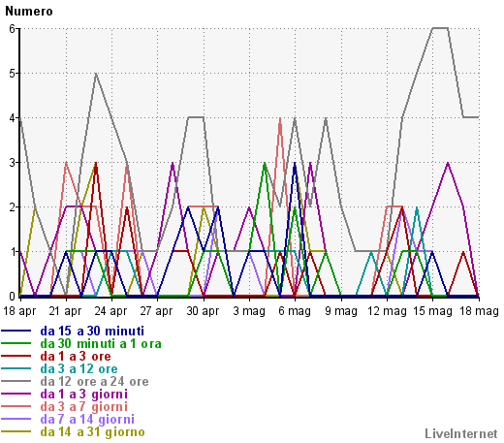Viewport: 504px width, 443px height.
Task: Click the 'da 30 minuti a 1 ora' legend label
Action: pyautogui.click(x=101, y=344)
